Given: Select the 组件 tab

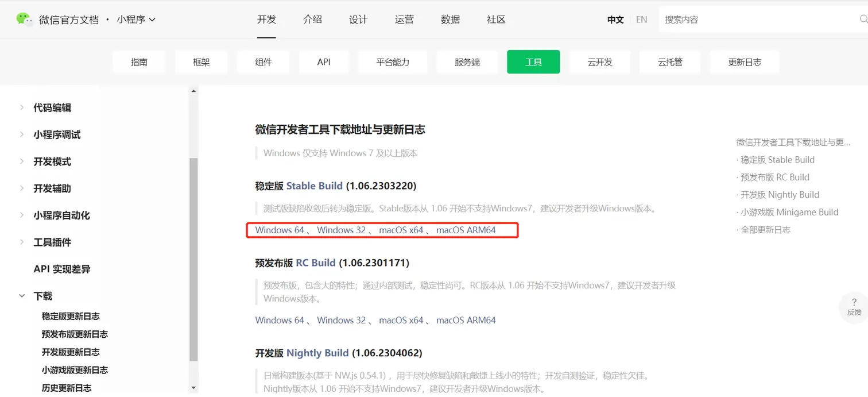Looking at the screenshot, I should tap(263, 61).
